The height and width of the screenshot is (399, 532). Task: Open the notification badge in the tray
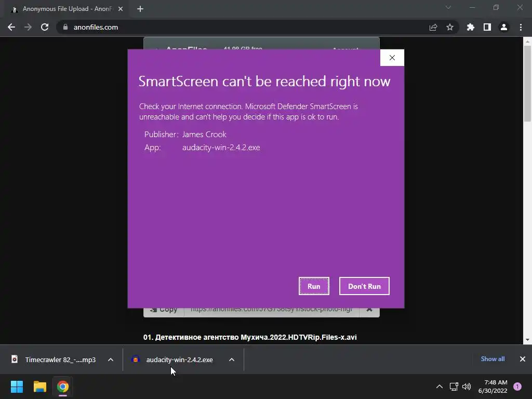click(517, 387)
